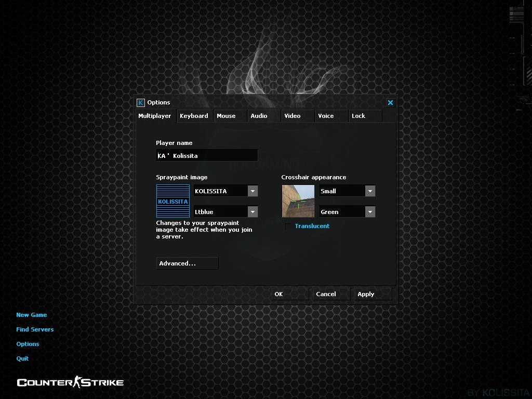Expand the crosshair size Small dropdown arrow
Image resolution: width=532 pixels, height=399 pixels.
[x=370, y=191]
